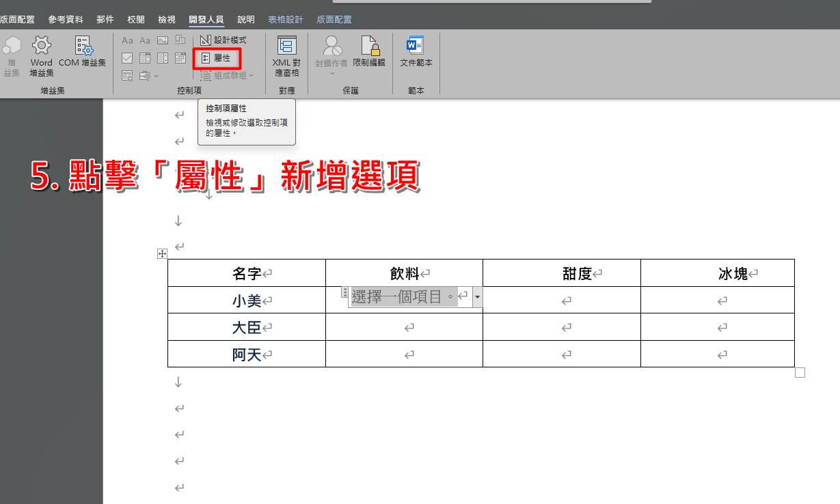Switch to the 參考資料 tab

pos(66,20)
